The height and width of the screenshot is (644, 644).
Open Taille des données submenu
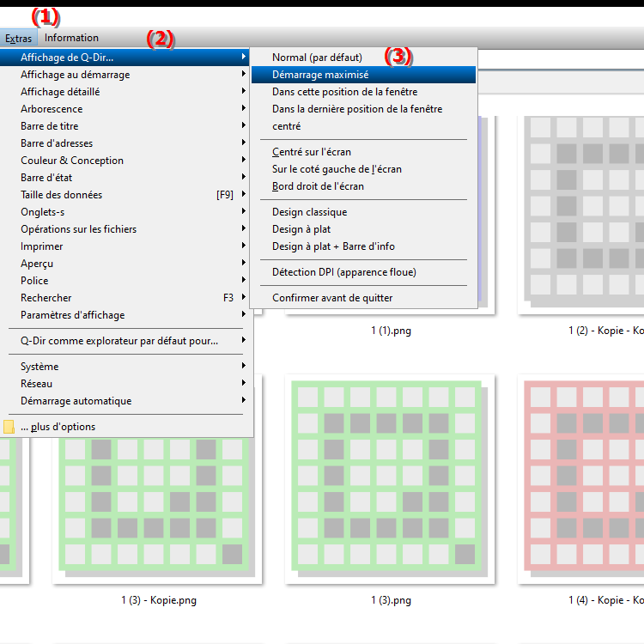125,195
